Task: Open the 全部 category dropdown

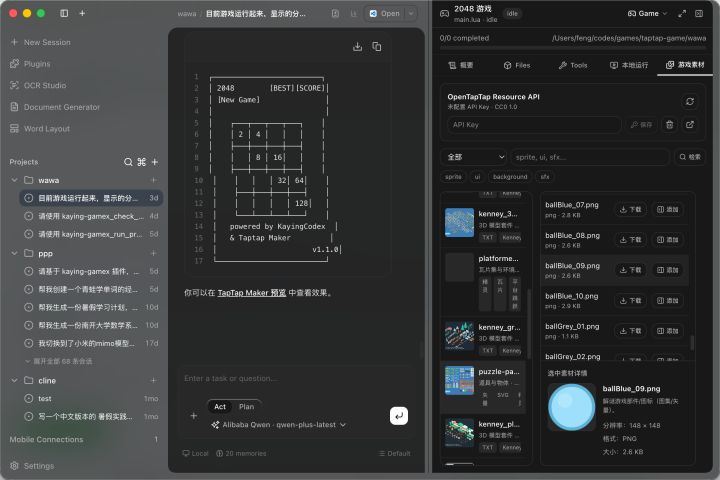Action: 473,157
